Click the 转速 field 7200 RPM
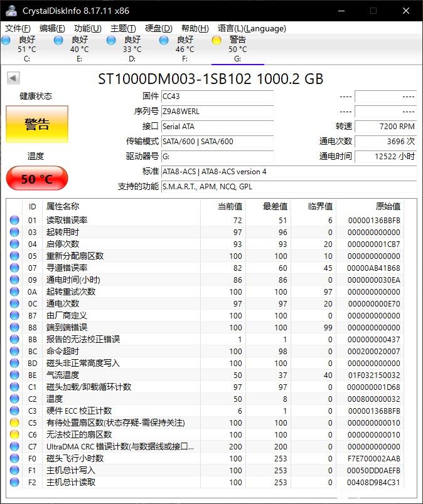Viewport: 423px width, 504px height. [385, 127]
